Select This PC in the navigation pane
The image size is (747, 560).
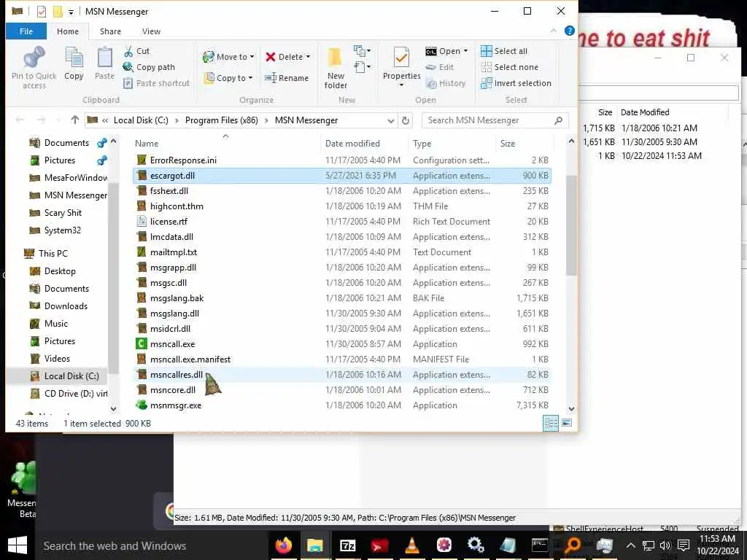[53, 253]
